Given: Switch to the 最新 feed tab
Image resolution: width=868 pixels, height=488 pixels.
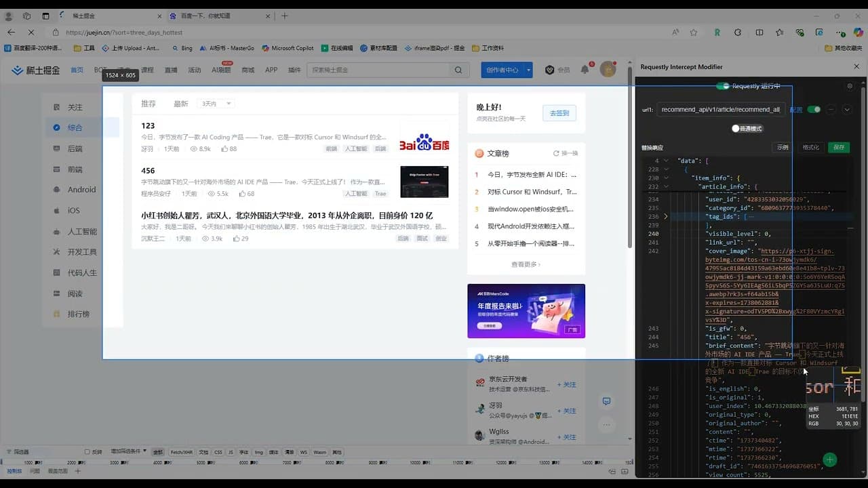Looking at the screenshot, I should [x=181, y=104].
